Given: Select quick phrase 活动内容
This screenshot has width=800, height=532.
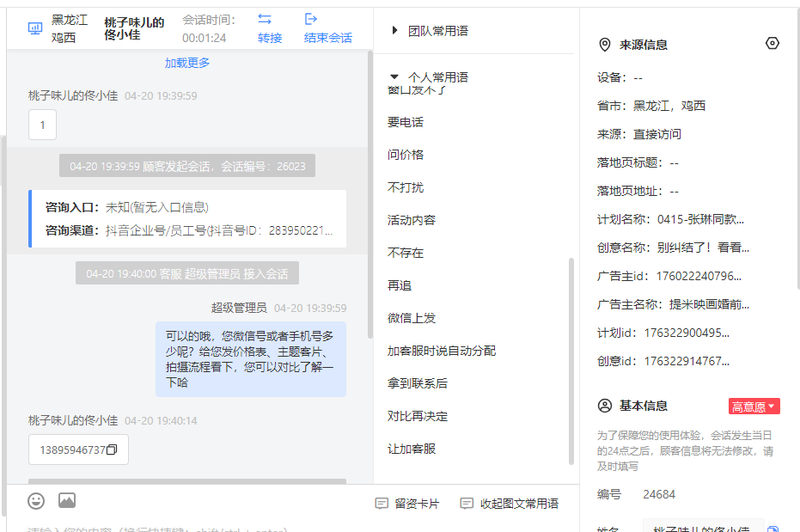Looking at the screenshot, I should point(412,220).
